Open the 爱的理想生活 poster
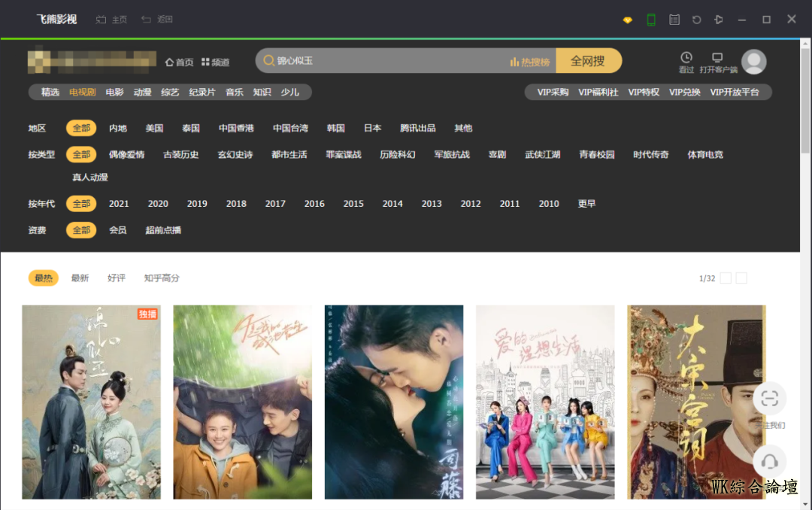This screenshot has width=812, height=510. point(545,402)
